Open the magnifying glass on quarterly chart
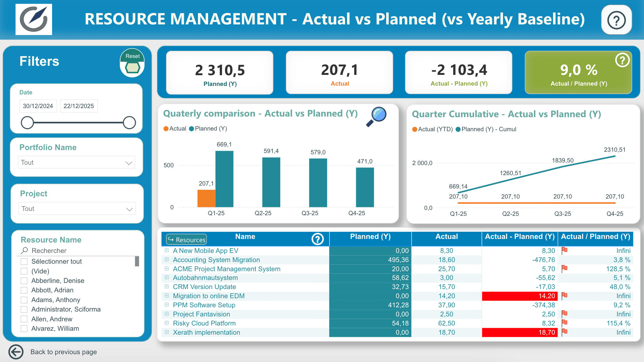This screenshot has height=362, width=644. pos(376,117)
